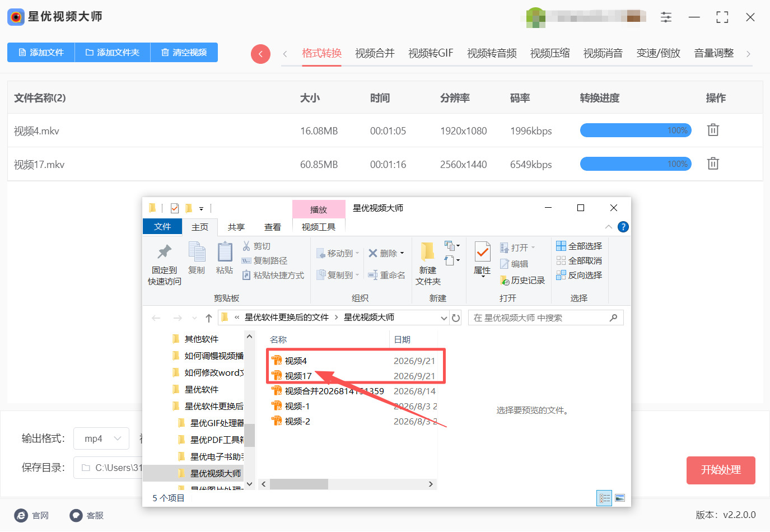Open the 移动到 dropdown in Explorer ribbon
The height and width of the screenshot is (532, 770).
click(x=338, y=253)
